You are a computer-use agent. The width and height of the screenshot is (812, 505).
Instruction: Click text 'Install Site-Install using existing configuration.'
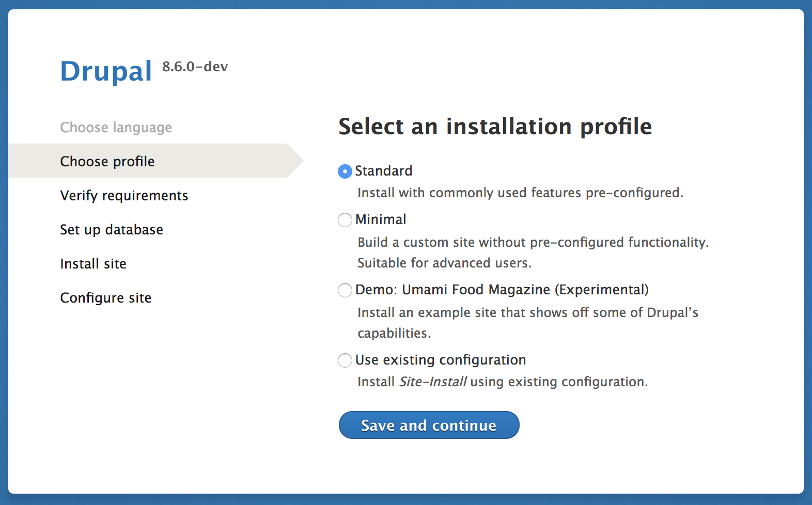tap(503, 382)
